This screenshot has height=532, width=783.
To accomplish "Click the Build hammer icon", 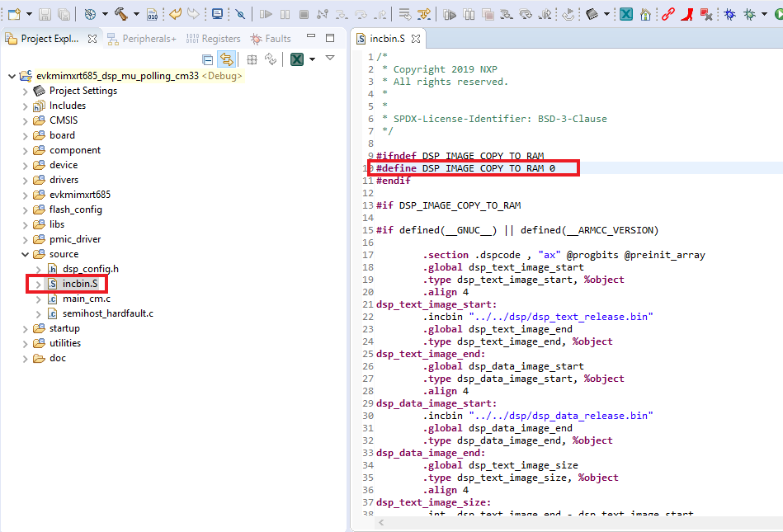I will tap(120, 14).
